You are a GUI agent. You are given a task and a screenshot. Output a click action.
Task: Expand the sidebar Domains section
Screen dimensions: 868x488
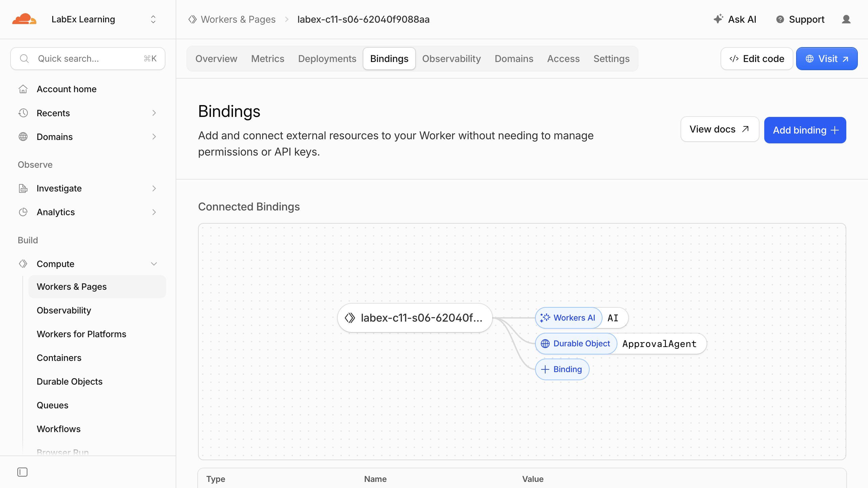coord(154,137)
